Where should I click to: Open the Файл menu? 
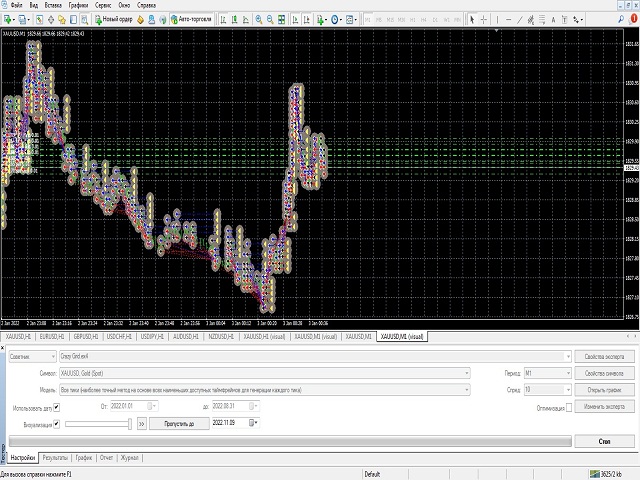17,5
